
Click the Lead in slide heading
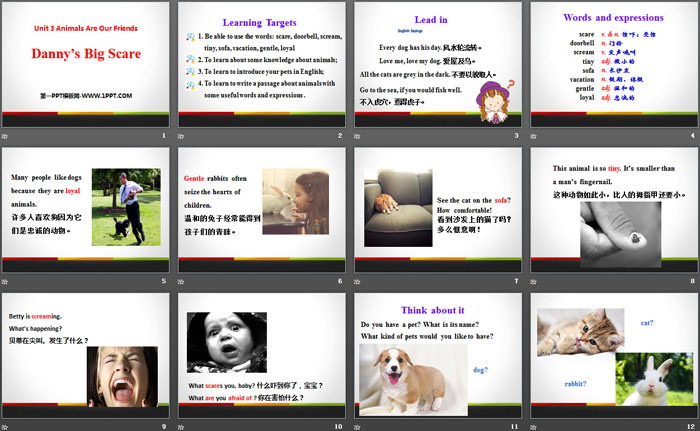(x=431, y=18)
